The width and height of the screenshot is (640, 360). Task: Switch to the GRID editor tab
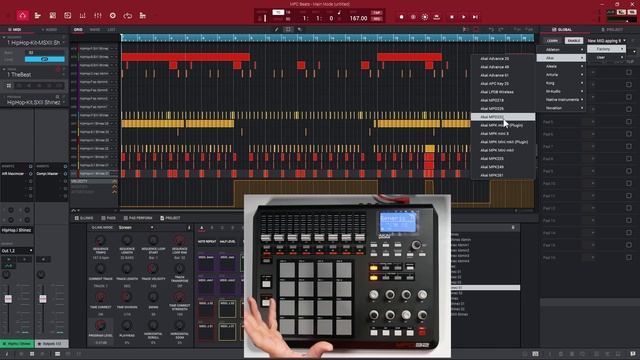[x=78, y=30]
